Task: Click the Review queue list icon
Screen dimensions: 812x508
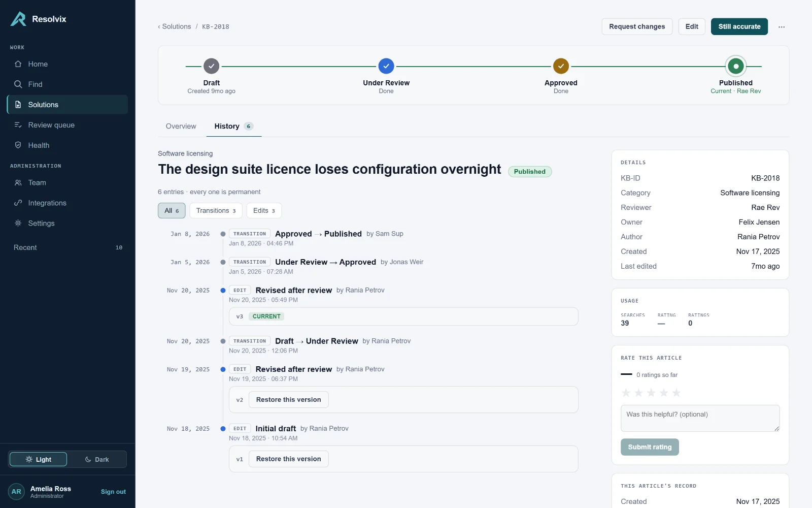Action: pyautogui.click(x=18, y=125)
